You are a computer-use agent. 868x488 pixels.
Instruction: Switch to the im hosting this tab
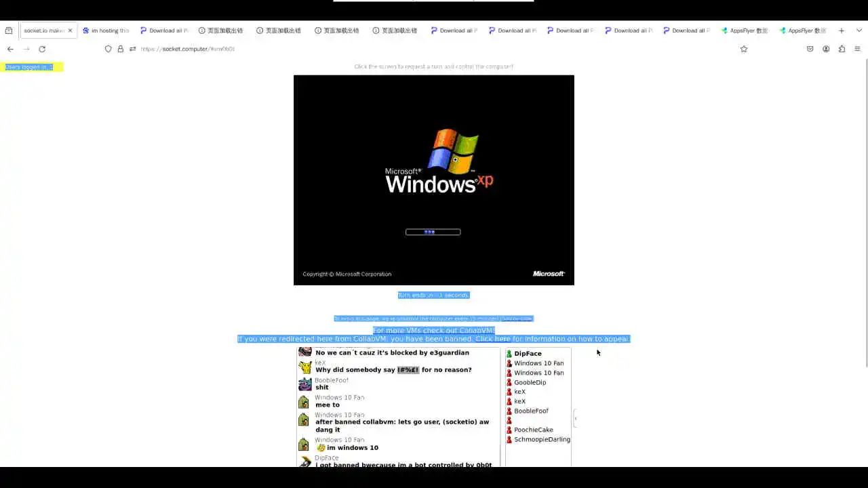point(106,30)
